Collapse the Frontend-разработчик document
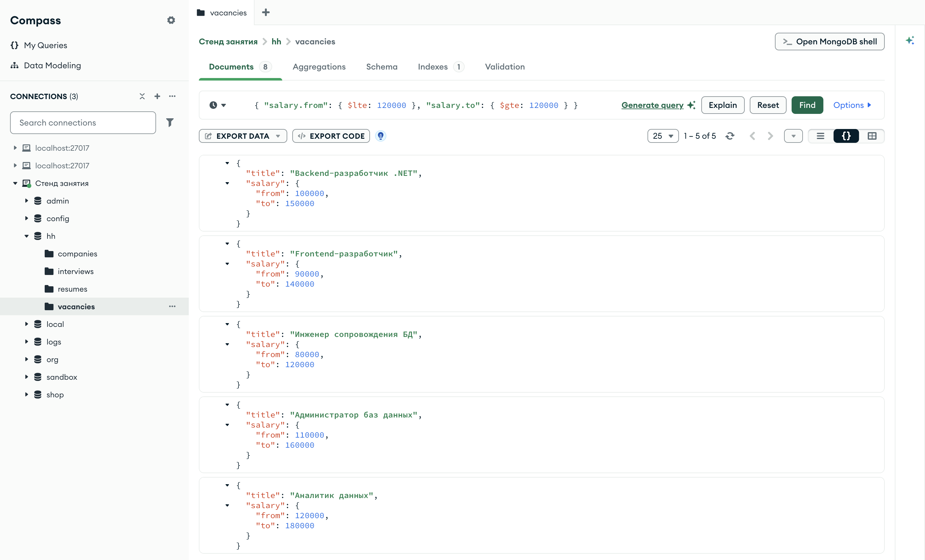Image resolution: width=925 pixels, height=560 pixels. click(227, 244)
